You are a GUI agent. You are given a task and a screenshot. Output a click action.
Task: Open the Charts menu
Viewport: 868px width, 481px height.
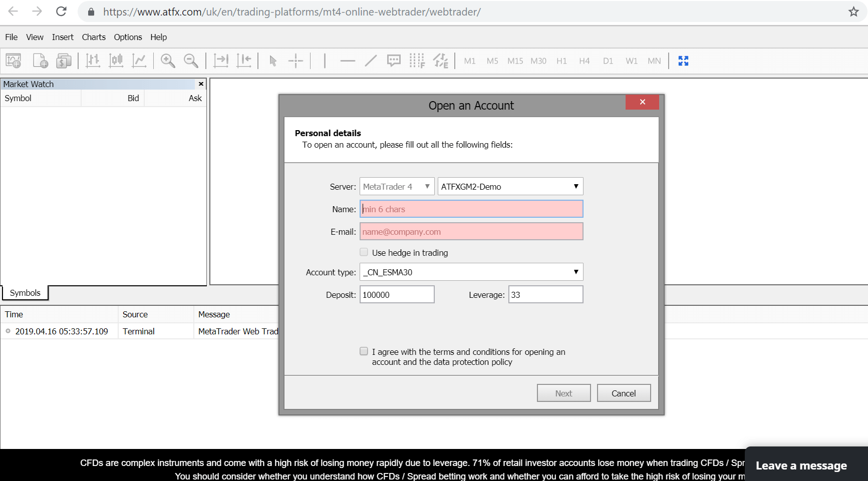tap(94, 37)
